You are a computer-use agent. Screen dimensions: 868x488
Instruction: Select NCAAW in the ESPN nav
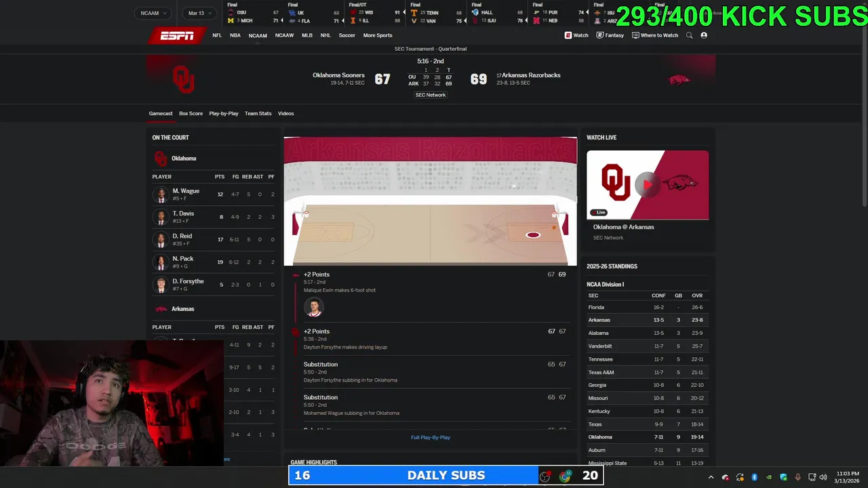click(x=284, y=35)
